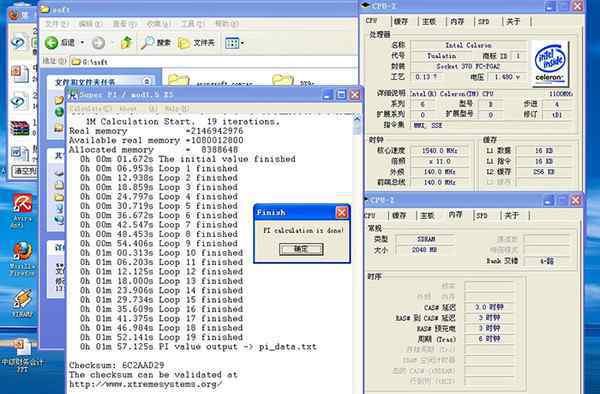This screenshot has width=600, height=394.
Task: Open the 编辑(E) menu in Explorer
Action: point(90,24)
